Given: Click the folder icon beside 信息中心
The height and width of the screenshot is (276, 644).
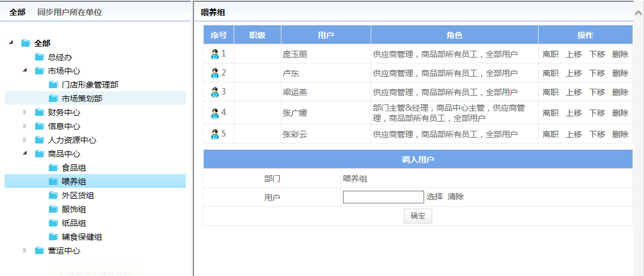Looking at the screenshot, I should coord(40,126).
